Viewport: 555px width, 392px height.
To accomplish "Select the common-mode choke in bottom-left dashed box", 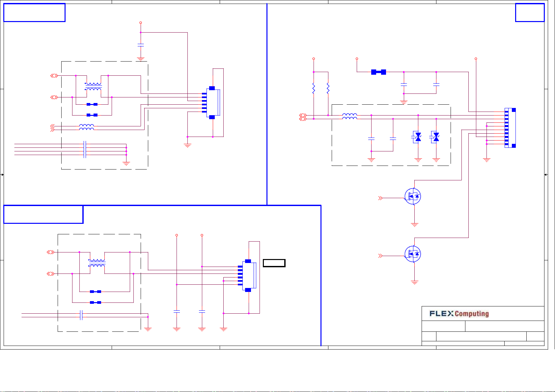I will (97, 263).
